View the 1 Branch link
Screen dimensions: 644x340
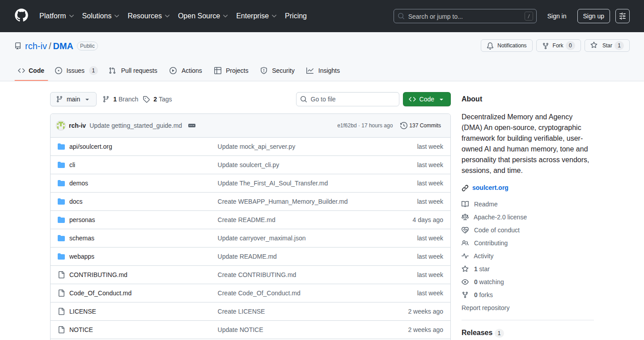point(120,99)
